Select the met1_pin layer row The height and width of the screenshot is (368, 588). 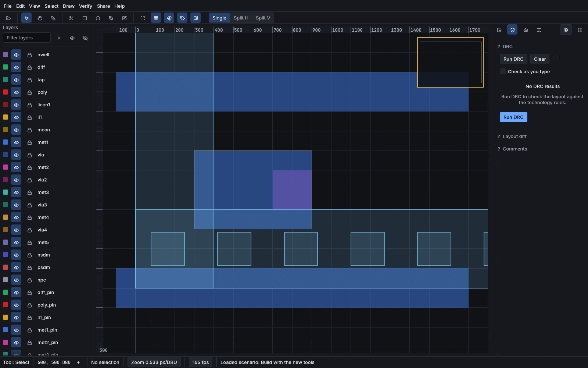pos(46,330)
